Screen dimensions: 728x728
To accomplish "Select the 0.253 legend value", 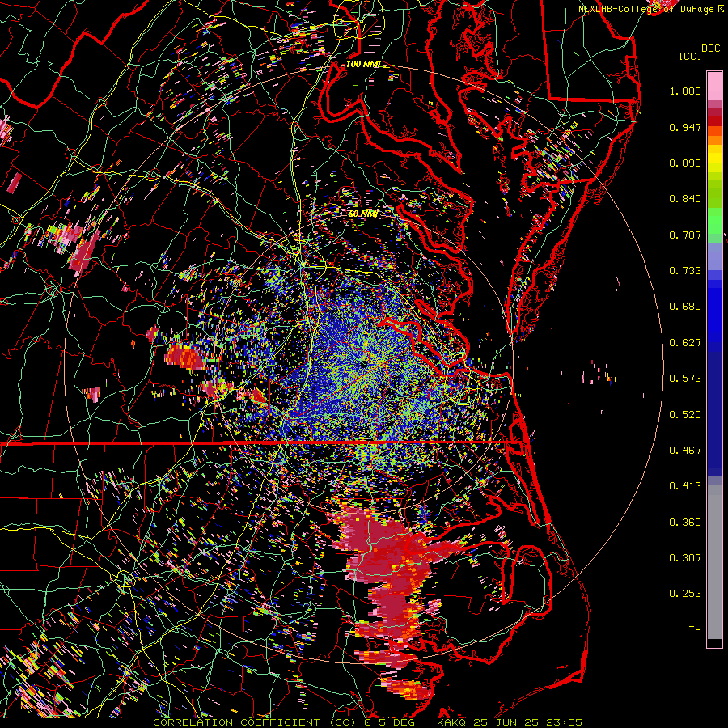I will coord(685,594).
